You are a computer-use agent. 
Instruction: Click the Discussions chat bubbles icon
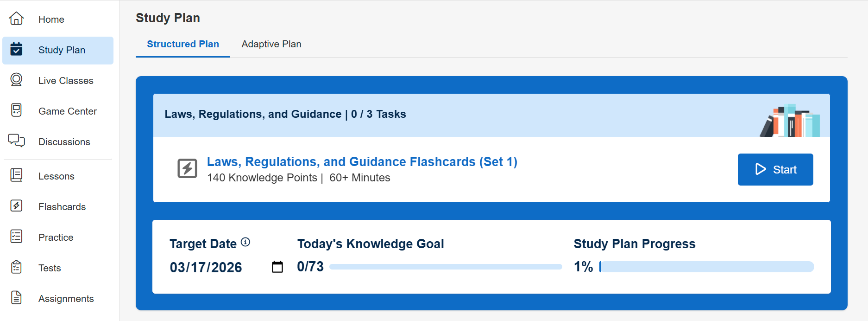click(16, 141)
